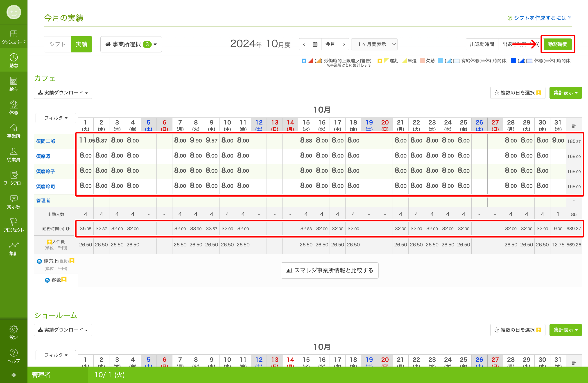Click the 管理者 label in bottom bar
Image resolution: width=588 pixels, height=383 pixels.
[x=41, y=375]
